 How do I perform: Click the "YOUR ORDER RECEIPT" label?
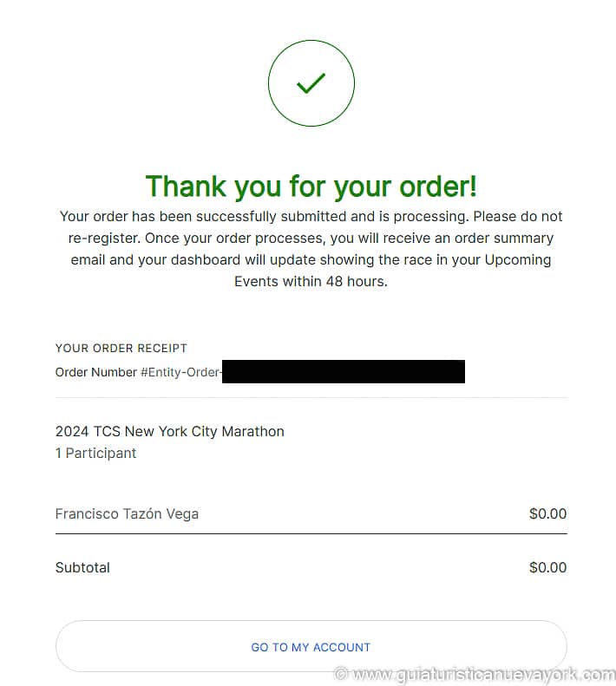(121, 348)
